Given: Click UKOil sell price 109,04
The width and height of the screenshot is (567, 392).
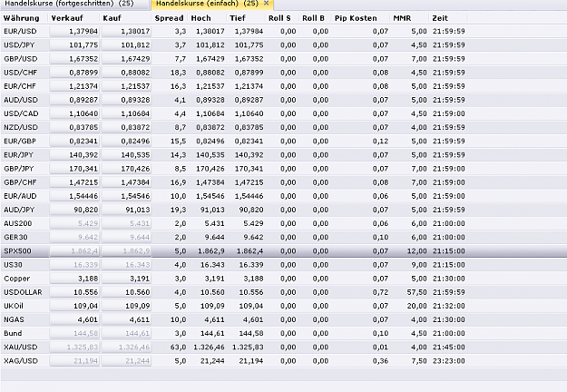Looking at the screenshot, I should click(74, 307).
